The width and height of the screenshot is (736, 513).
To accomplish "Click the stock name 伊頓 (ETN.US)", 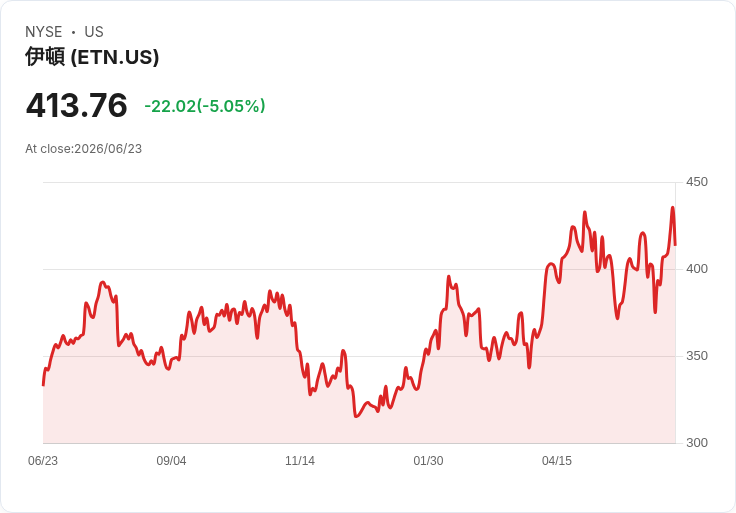I will [92, 57].
